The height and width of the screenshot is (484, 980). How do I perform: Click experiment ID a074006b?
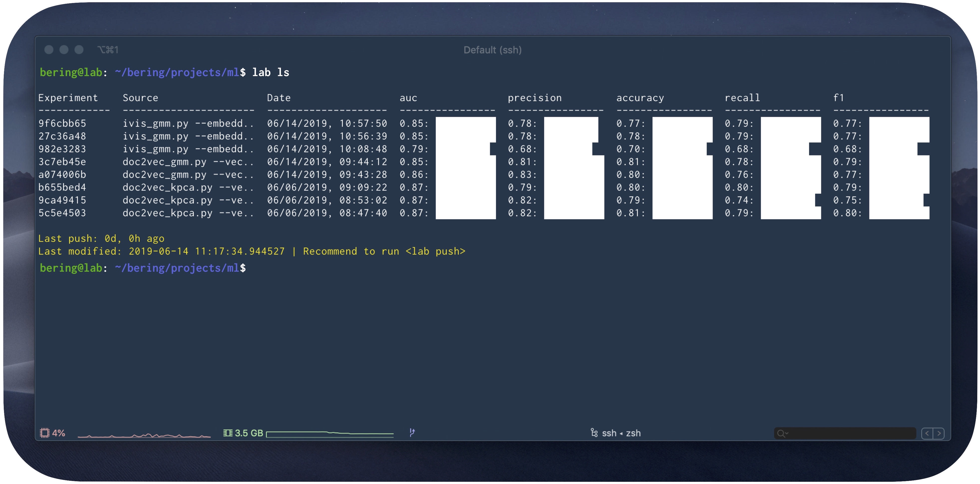click(62, 174)
